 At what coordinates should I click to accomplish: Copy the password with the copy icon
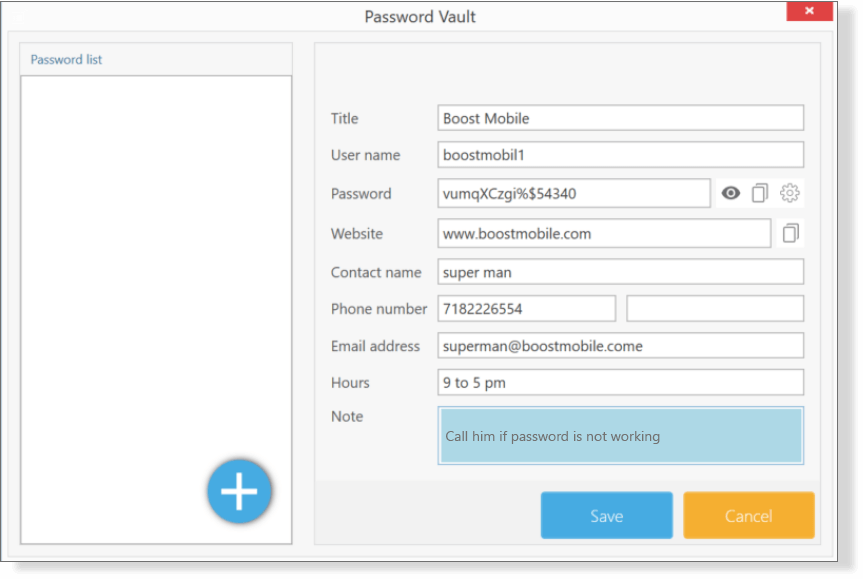point(760,193)
